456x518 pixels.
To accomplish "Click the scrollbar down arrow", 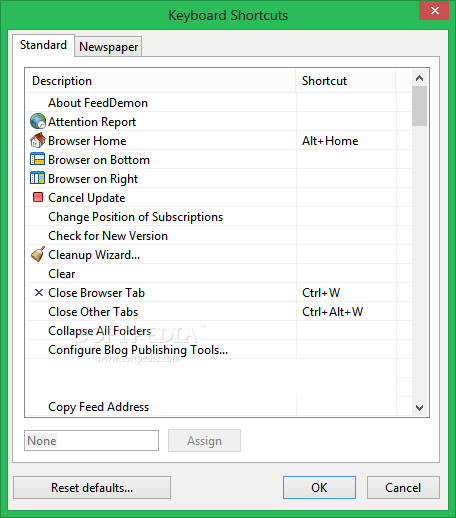I will [419, 407].
